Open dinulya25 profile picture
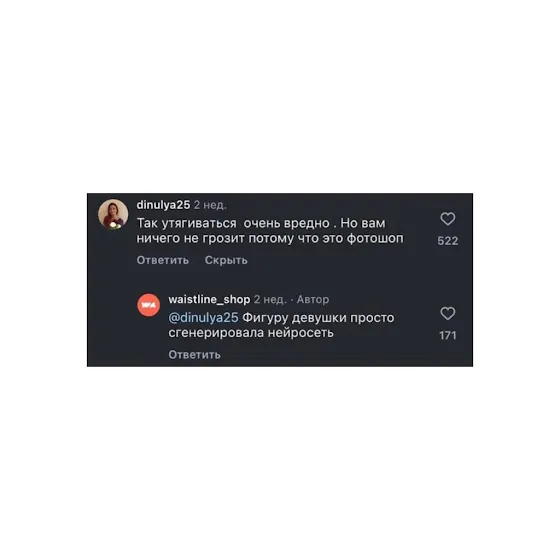This screenshot has width=560, height=560. tap(113, 214)
